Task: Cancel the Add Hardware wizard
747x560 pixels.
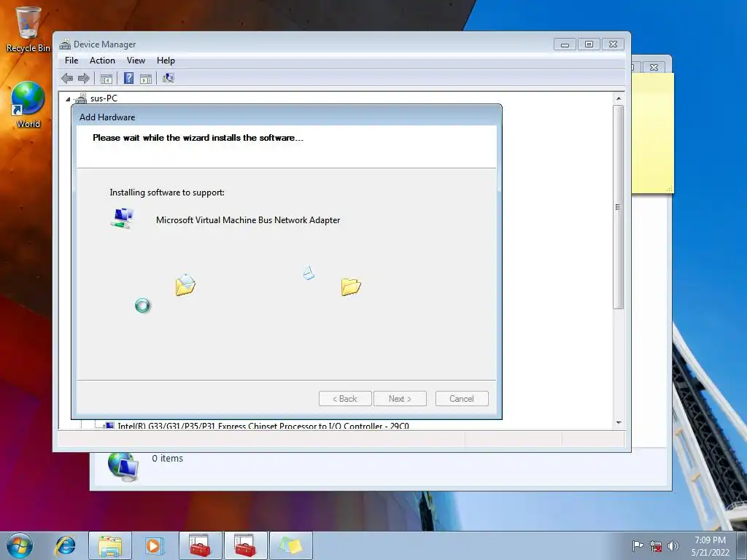Action: pyautogui.click(x=462, y=399)
